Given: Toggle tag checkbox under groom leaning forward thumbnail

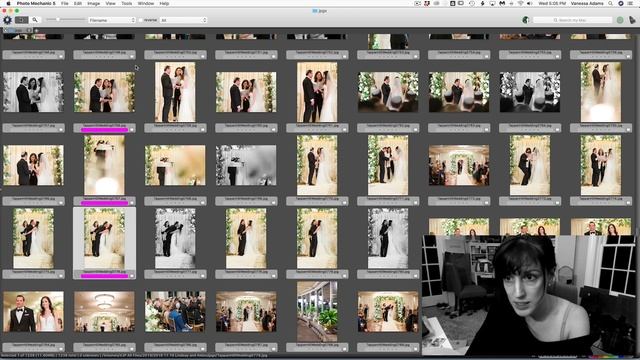Looking at the screenshot, I should (557, 202).
